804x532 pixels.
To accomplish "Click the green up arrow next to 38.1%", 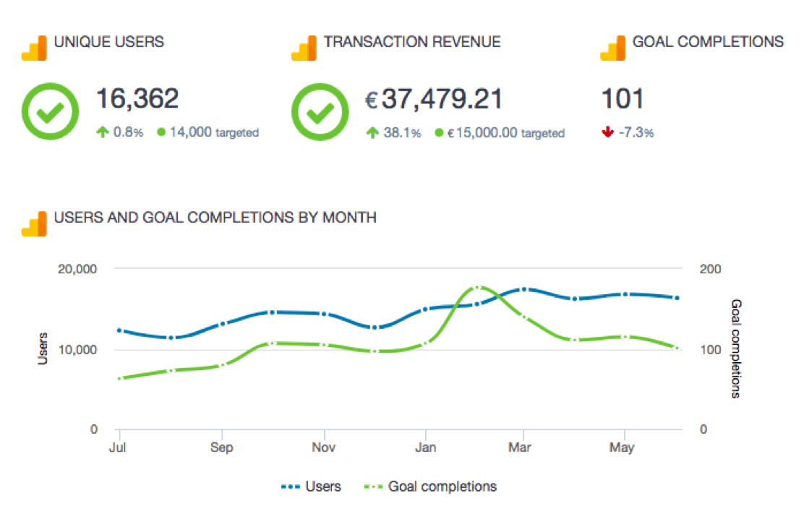I will pos(372,133).
